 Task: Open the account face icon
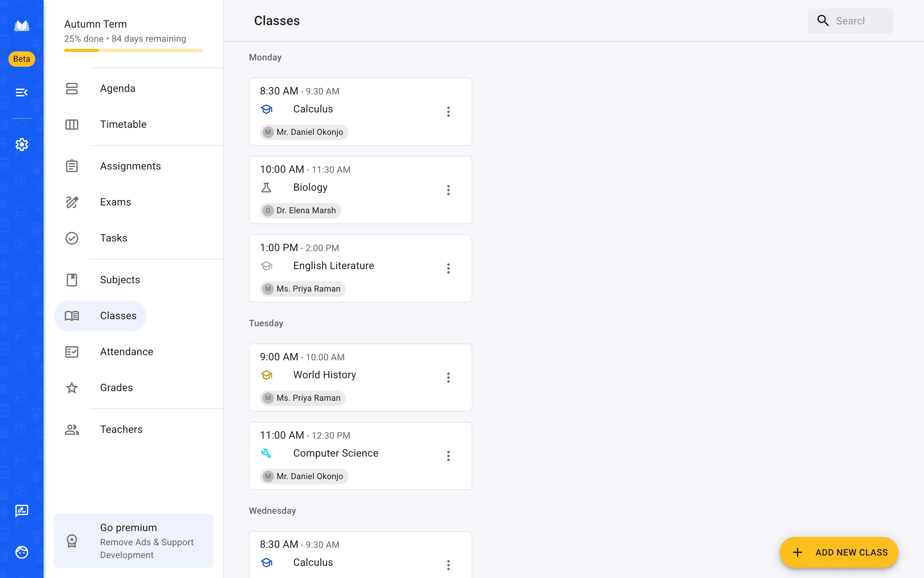click(x=22, y=552)
